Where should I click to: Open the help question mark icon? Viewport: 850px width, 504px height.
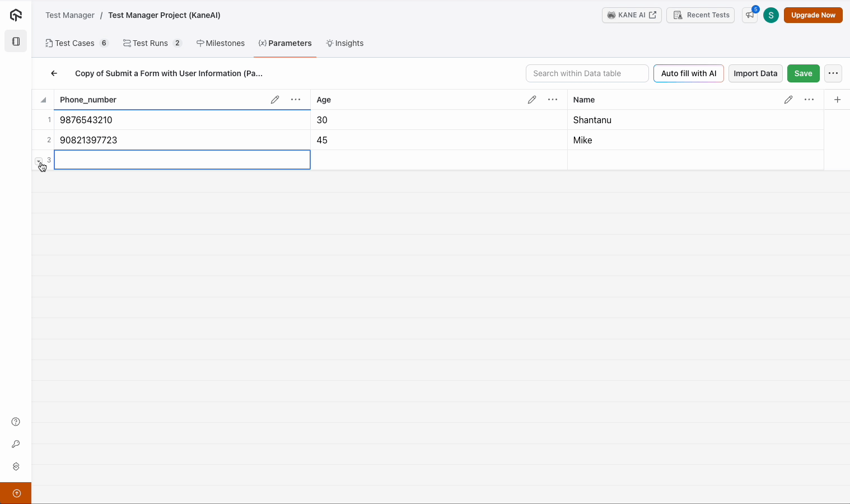[16, 422]
